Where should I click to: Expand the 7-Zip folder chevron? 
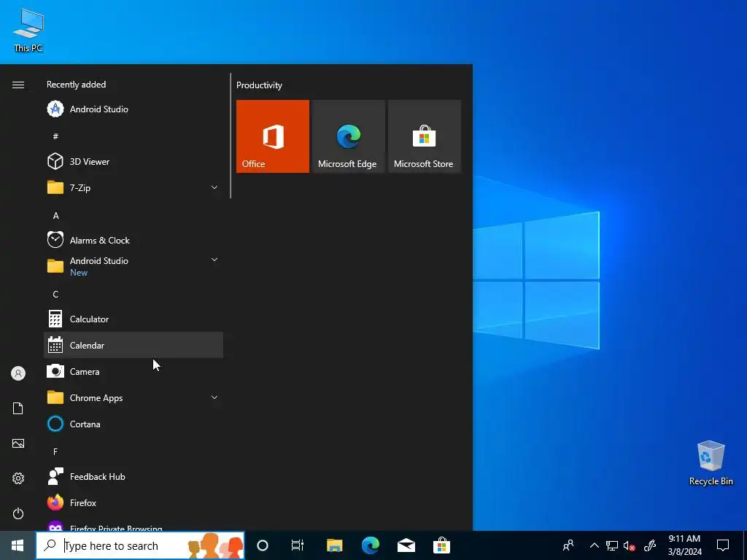(214, 187)
